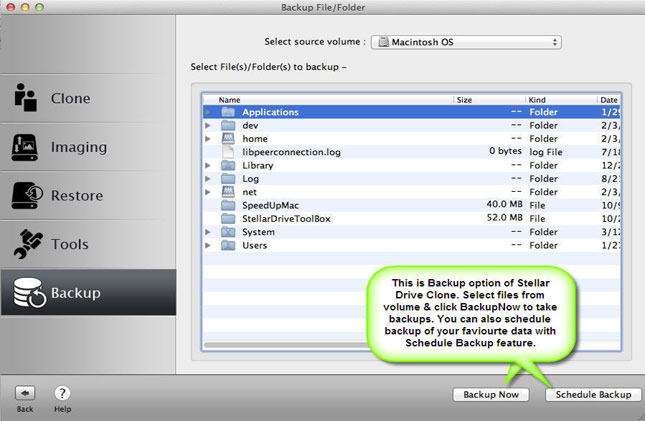645x421 pixels.
Task: Expand the Log folder triangle
Action: click(208, 179)
